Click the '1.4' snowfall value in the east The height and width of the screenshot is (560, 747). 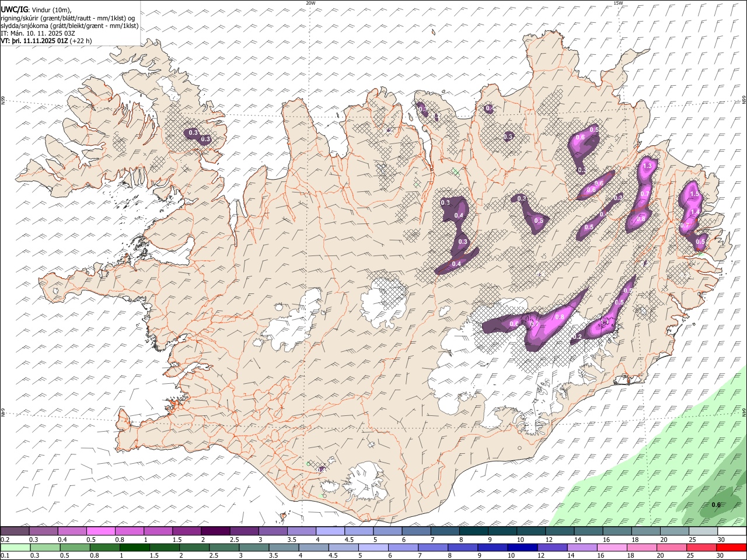tap(694, 212)
